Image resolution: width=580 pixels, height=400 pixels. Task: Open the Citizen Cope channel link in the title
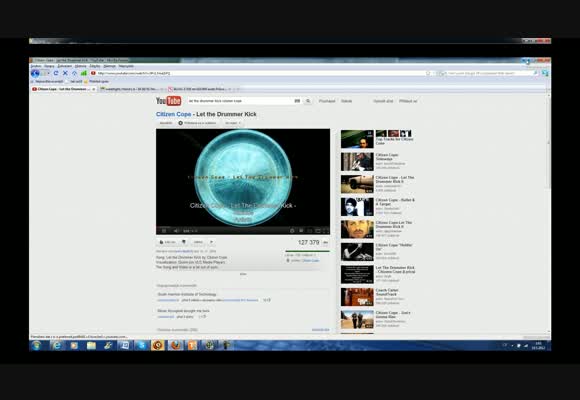coord(173,114)
